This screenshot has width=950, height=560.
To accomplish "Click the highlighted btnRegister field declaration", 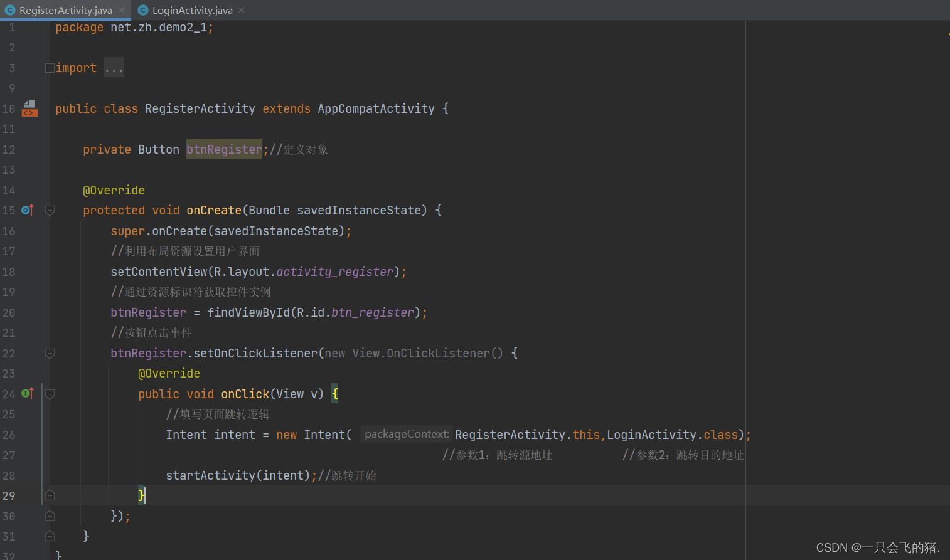I will click(224, 149).
